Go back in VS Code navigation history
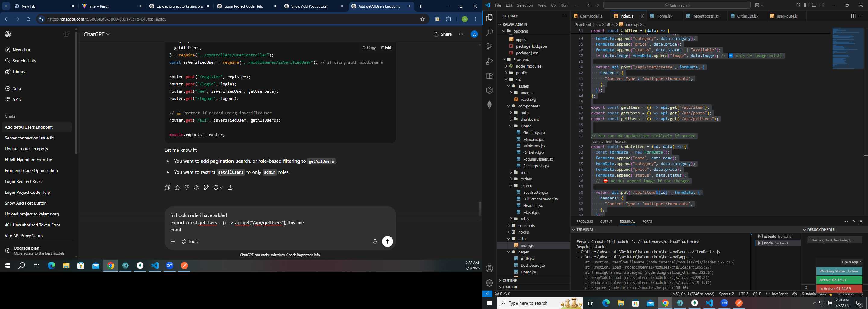The image size is (868, 309). pyautogui.click(x=589, y=5)
